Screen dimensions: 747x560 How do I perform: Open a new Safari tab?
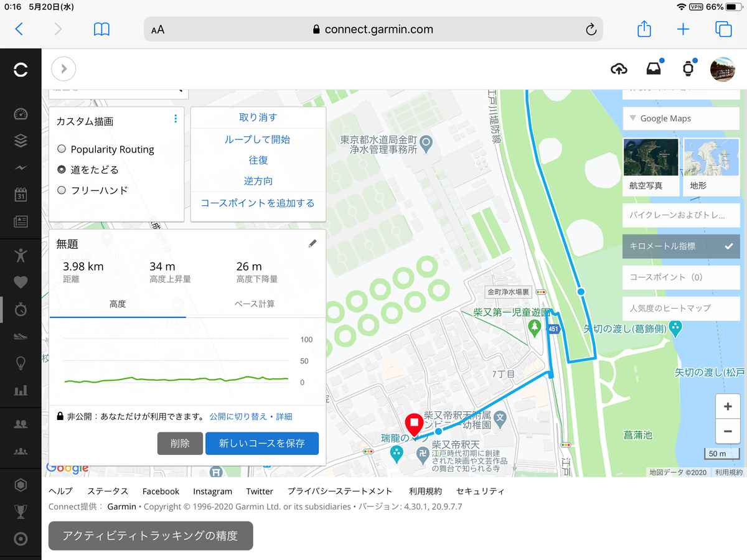(683, 29)
